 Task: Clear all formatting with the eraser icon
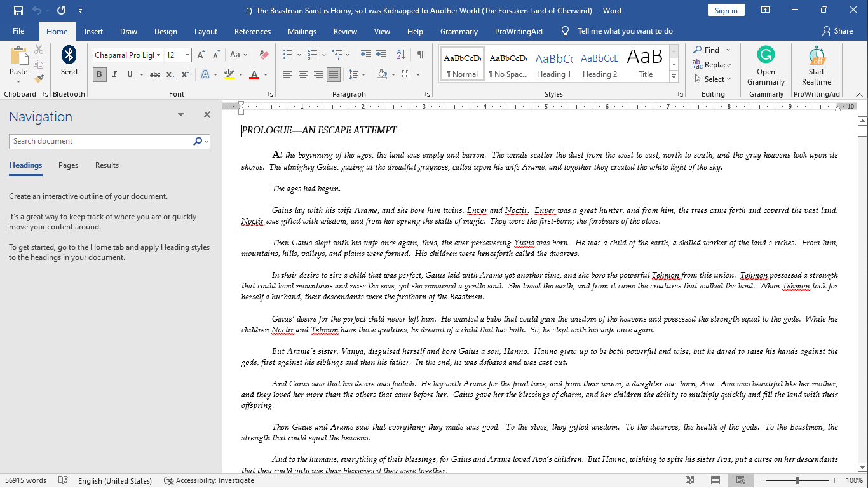264,55
